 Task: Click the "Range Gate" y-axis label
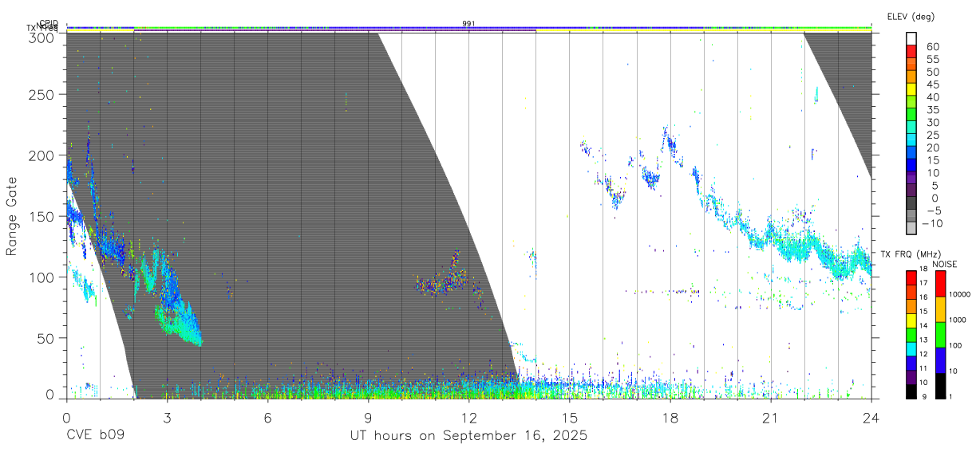pos(12,217)
